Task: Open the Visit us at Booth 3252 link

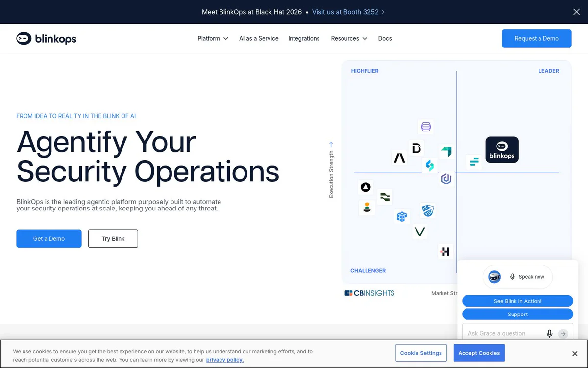Action: (348, 12)
